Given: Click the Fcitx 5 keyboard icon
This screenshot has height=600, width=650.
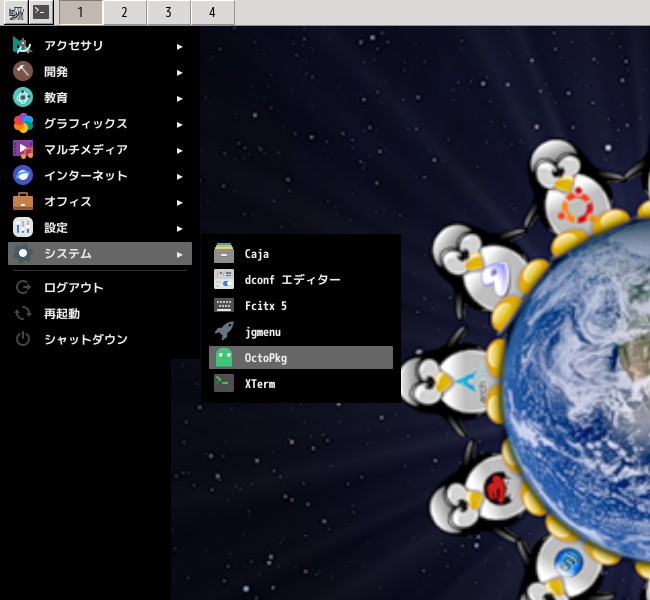Looking at the screenshot, I should [x=224, y=306].
